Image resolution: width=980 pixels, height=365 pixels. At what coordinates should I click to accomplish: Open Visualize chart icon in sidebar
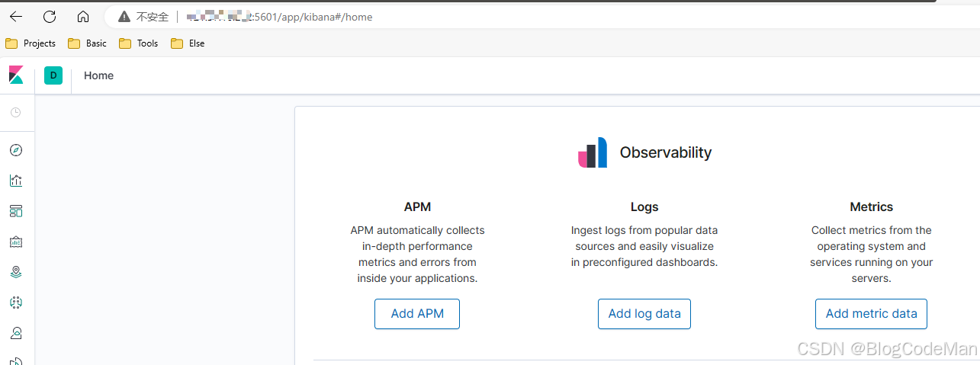pos(16,181)
